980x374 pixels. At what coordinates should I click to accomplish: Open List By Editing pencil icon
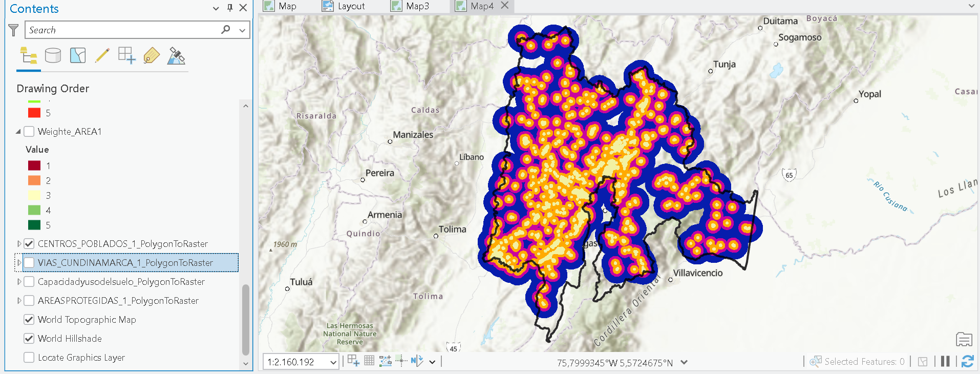[102, 55]
